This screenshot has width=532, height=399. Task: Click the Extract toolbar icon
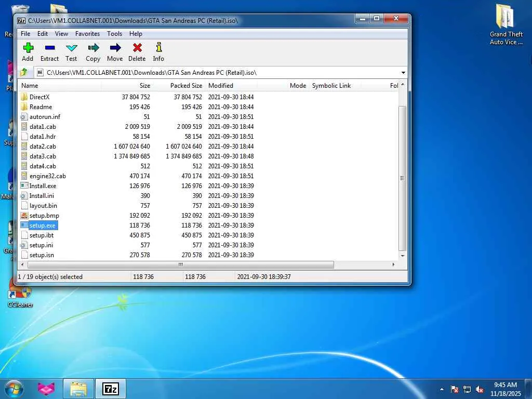click(x=49, y=48)
